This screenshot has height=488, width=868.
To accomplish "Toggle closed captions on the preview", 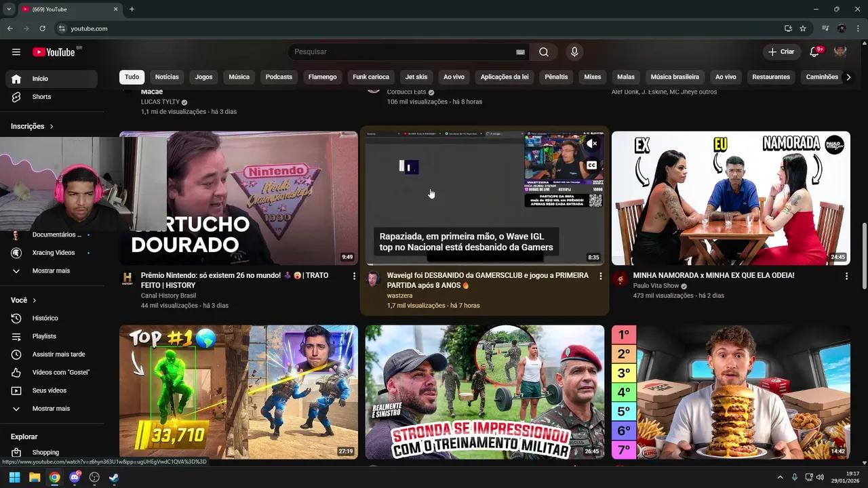I will [x=592, y=165].
